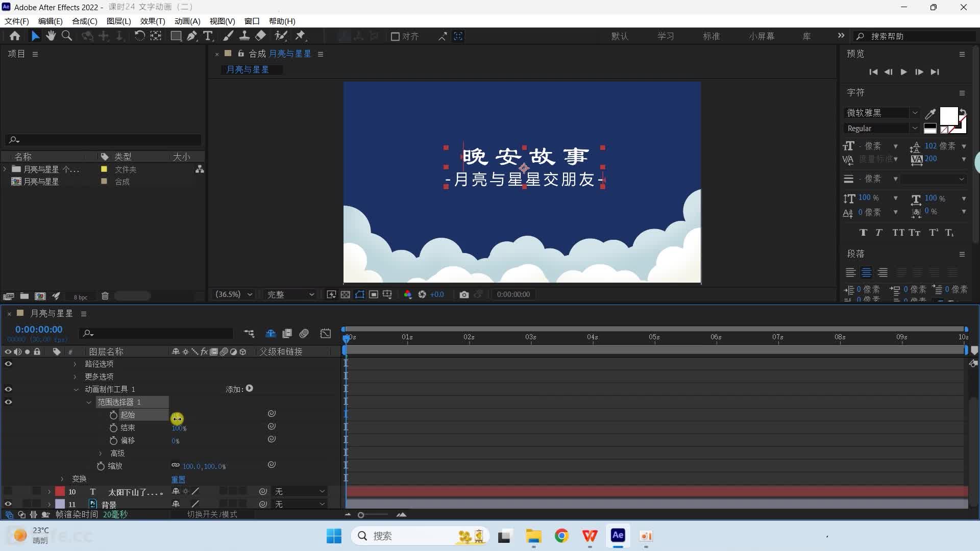Enable the snapping 对齐 checkbox

pyautogui.click(x=395, y=36)
